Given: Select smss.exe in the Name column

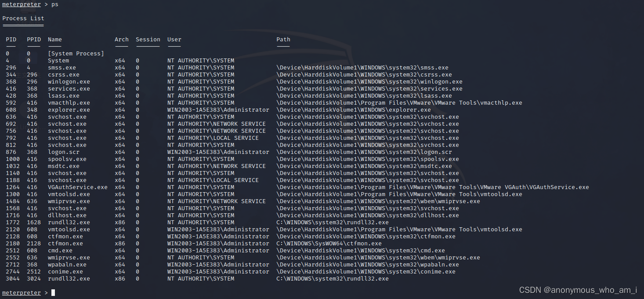Looking at the screenshot, I should point(62,68).
